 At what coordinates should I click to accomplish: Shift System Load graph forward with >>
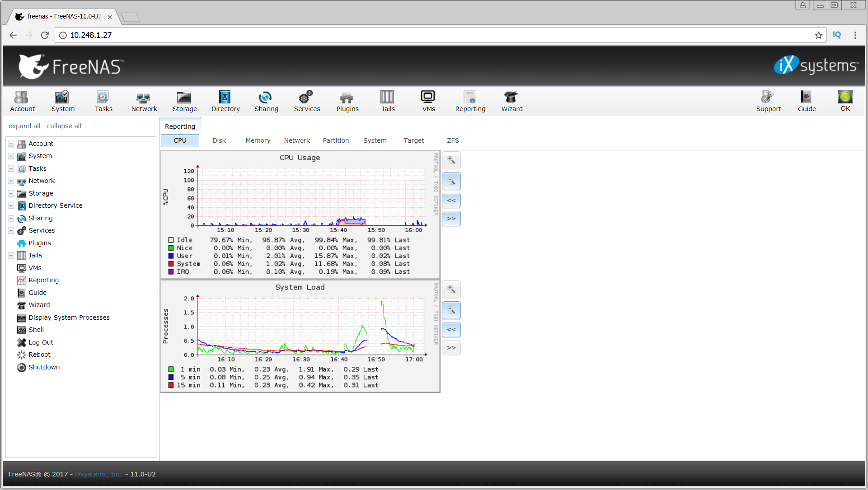(x=451, y=348)
